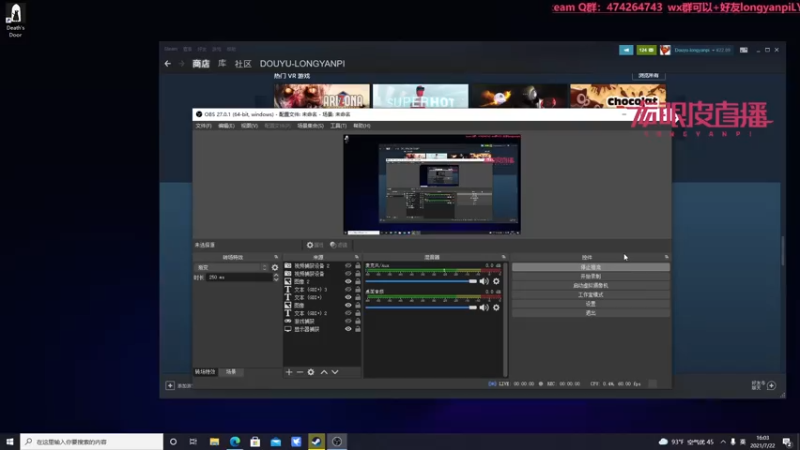The height and width of the screenshot is (450, 800).
Task: Pop out the 来源 dock panel
Action: 357,257
